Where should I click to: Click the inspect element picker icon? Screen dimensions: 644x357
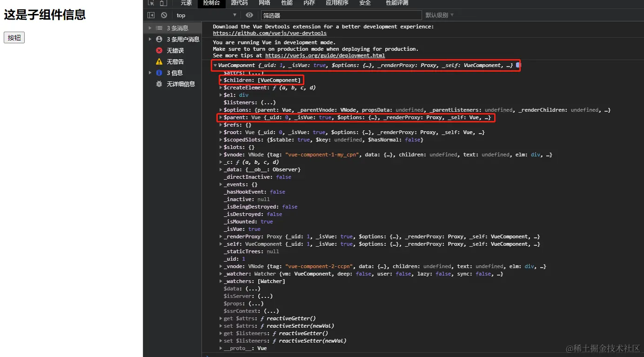click(151, 3)
